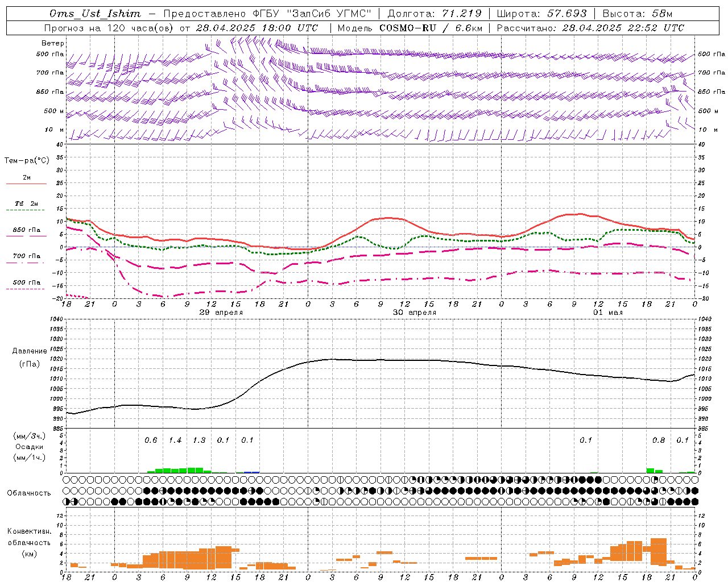Click 'Рассчитано: 28.04.2025 22:52 UTC' text
Viewport: 728px width, 582px height.
pyautogui.click(x=590, y=28)
